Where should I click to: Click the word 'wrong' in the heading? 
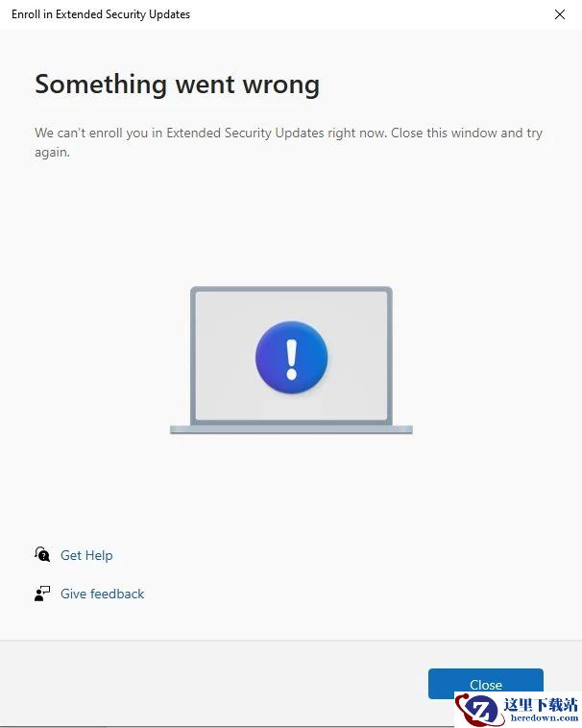(281, 85)
